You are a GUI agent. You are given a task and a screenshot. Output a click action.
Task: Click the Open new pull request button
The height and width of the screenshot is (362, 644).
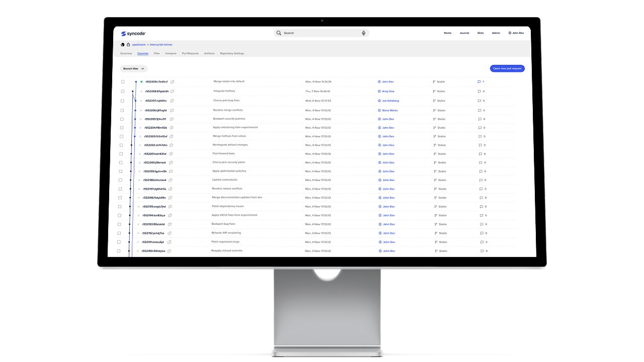(507, 68)
